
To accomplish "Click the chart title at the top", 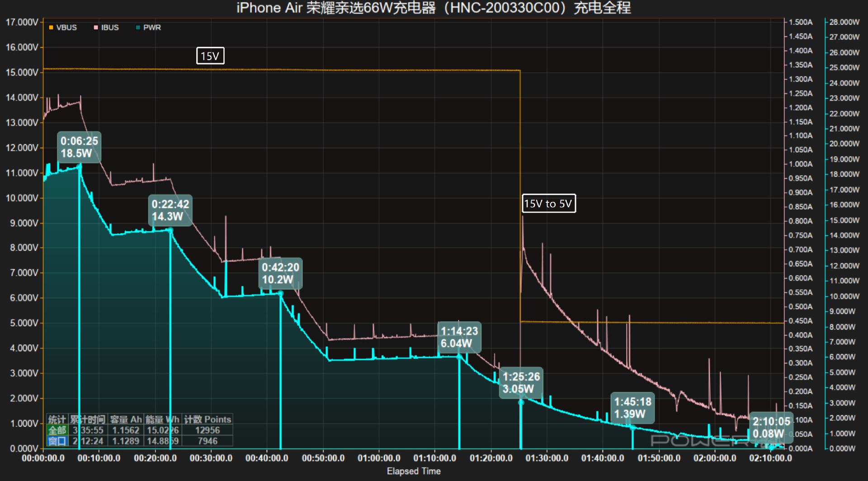I will coord(433,8).
